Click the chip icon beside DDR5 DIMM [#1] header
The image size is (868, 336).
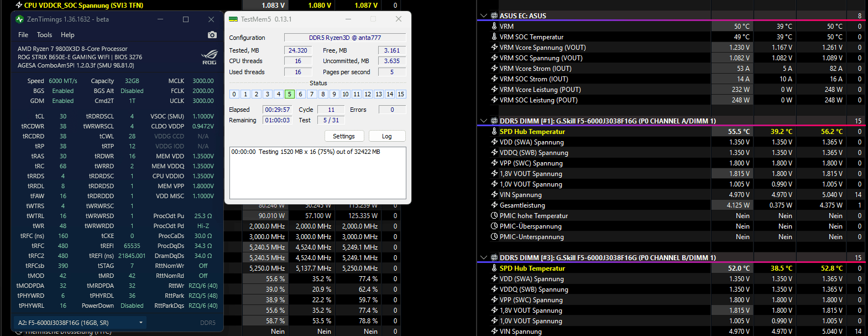click(494, 121)
